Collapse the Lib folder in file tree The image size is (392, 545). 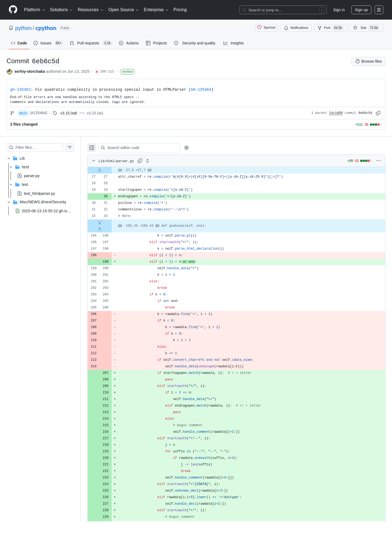9,158
